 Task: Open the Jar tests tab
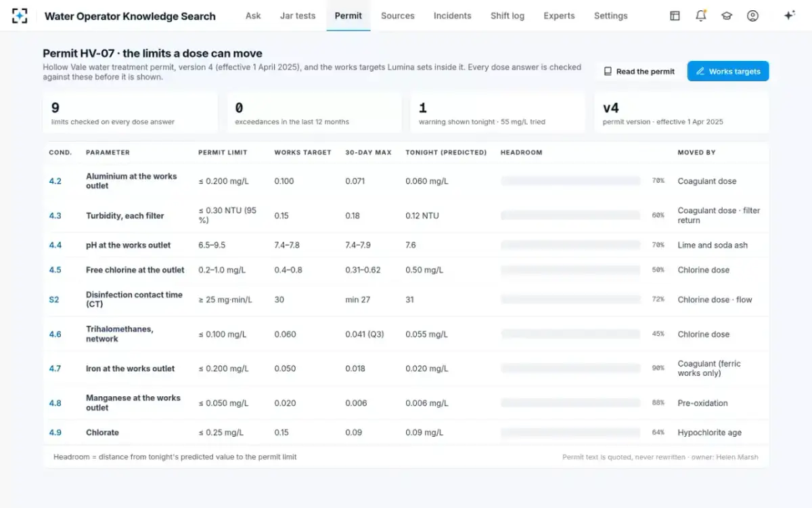coord(298,16)
